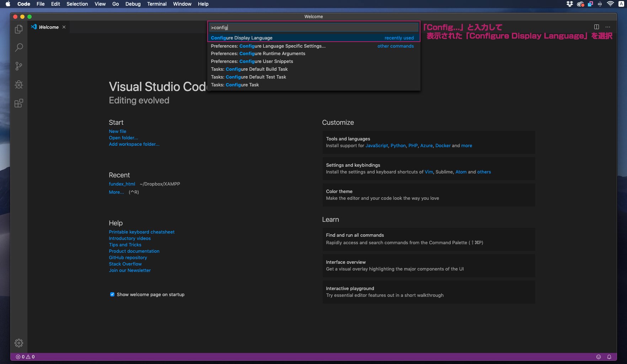Open notifications bell in status bar
The width and height of the screenshot is (627, 364).
point(609,357)
